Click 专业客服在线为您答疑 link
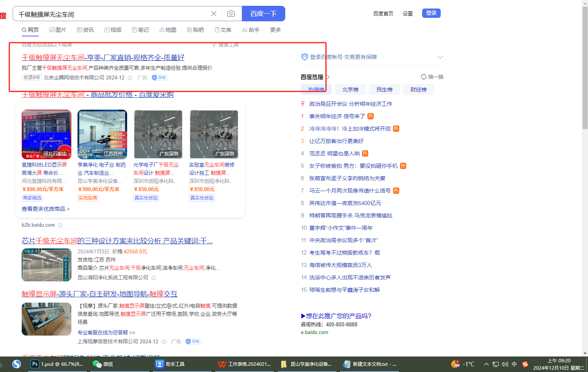 [106, 332]
